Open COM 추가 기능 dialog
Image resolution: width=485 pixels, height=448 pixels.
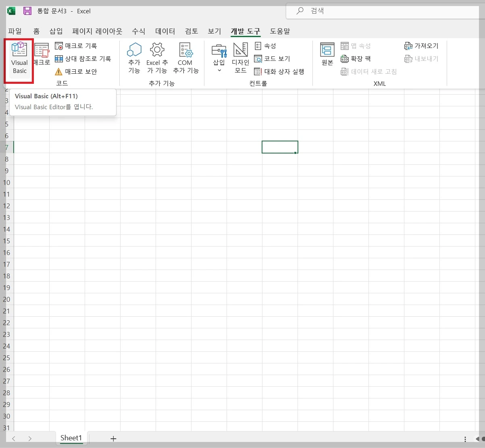pyautogui.click(x=185, y=58)
